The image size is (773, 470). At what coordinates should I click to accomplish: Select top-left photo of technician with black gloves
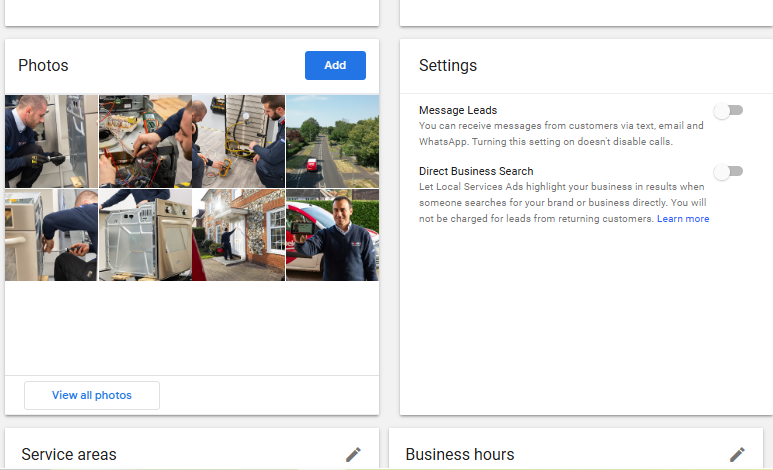point(51,141)
